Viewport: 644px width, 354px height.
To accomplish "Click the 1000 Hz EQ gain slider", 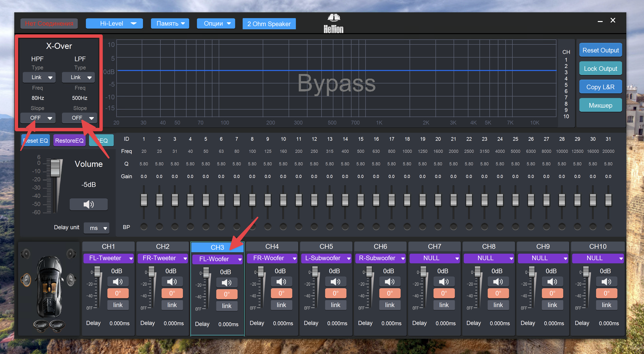I will [x=407, y=200].
